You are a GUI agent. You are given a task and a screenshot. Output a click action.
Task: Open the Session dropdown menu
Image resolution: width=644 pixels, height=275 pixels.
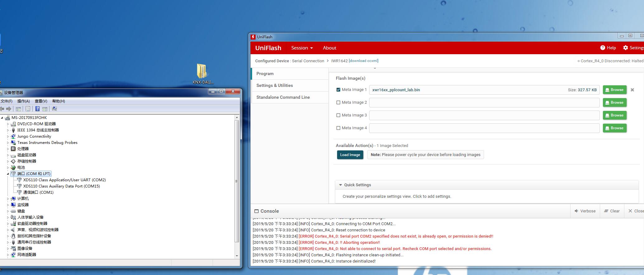coord(302,48)
